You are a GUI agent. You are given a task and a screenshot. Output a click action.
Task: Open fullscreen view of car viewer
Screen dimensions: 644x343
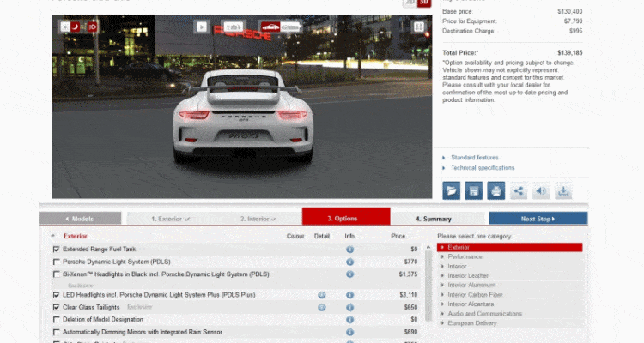pyautogui.click(x=419, y=27)
